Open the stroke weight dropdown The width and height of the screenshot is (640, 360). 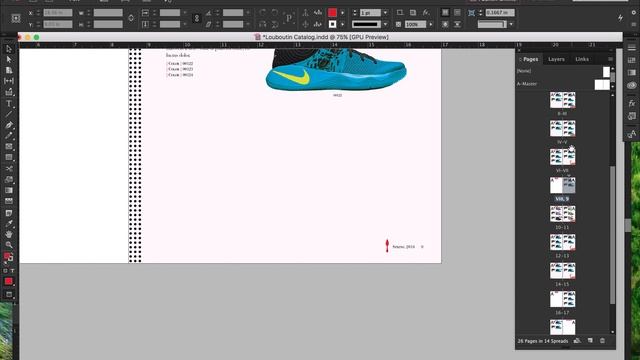[x=385, y=13]
